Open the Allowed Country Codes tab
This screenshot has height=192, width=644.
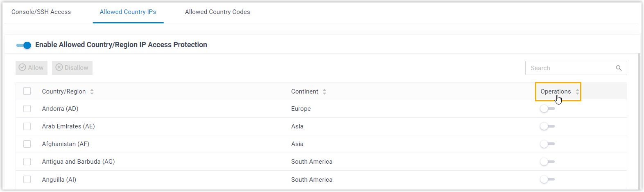[217, 12]
